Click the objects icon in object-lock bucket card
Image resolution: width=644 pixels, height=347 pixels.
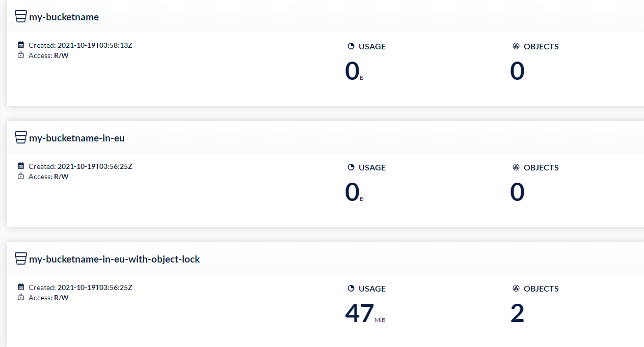[516, 288]
